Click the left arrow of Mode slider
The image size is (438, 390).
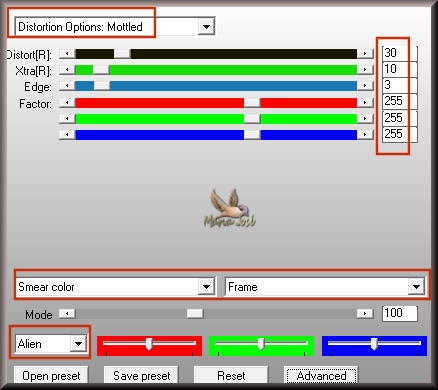67,314
